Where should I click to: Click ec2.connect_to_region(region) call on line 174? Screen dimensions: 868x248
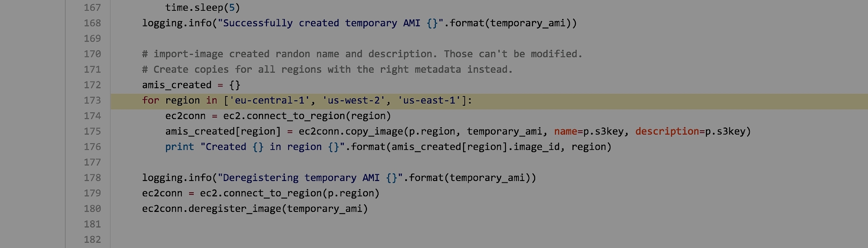click(x=307, y=116)
